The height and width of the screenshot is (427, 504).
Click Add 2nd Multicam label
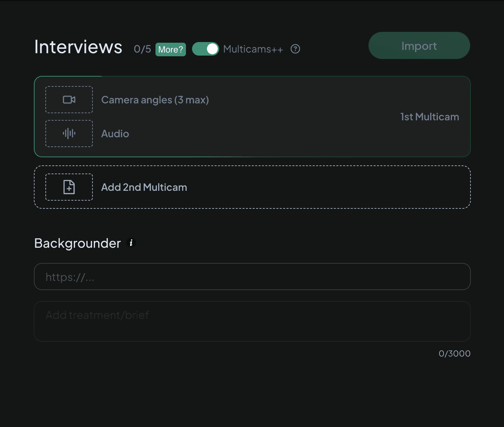tap(144, 187)
